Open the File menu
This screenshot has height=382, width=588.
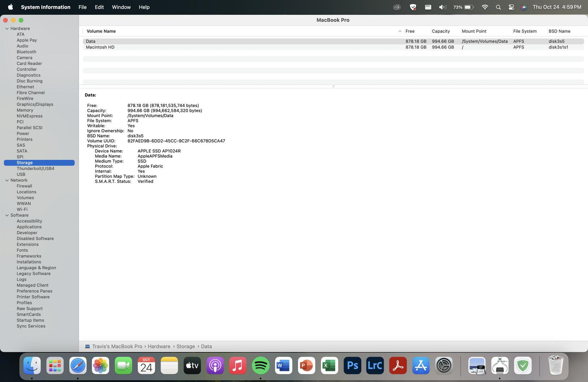(x=82, y=7)
